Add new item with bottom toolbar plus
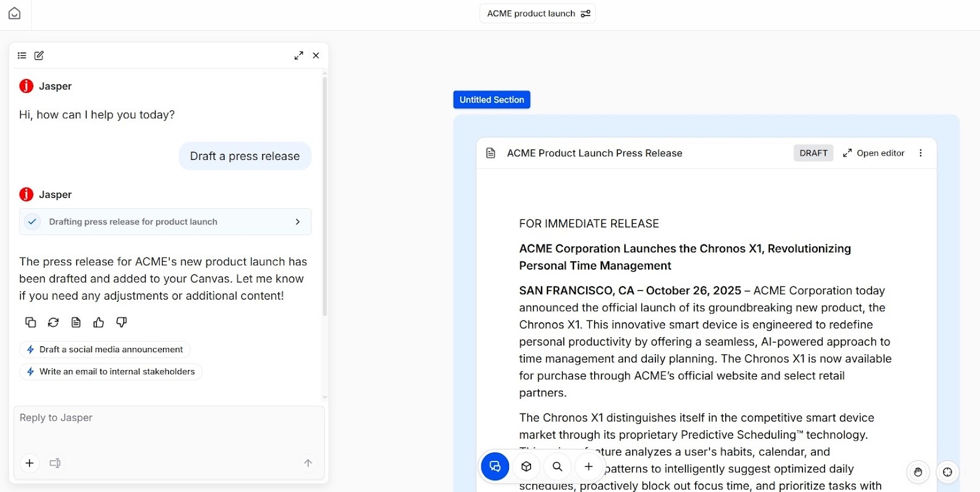Viewport: 980px width, 492px height. [x=589, y=466]
